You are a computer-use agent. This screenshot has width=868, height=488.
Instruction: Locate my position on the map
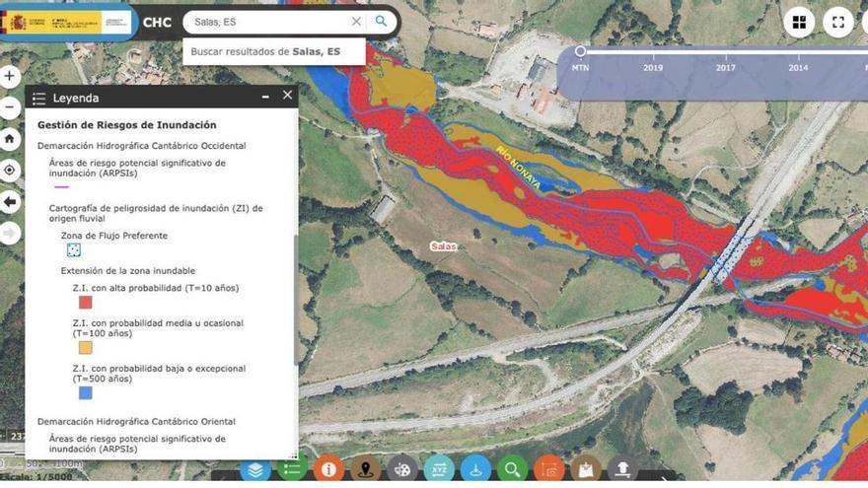[10, 171]
